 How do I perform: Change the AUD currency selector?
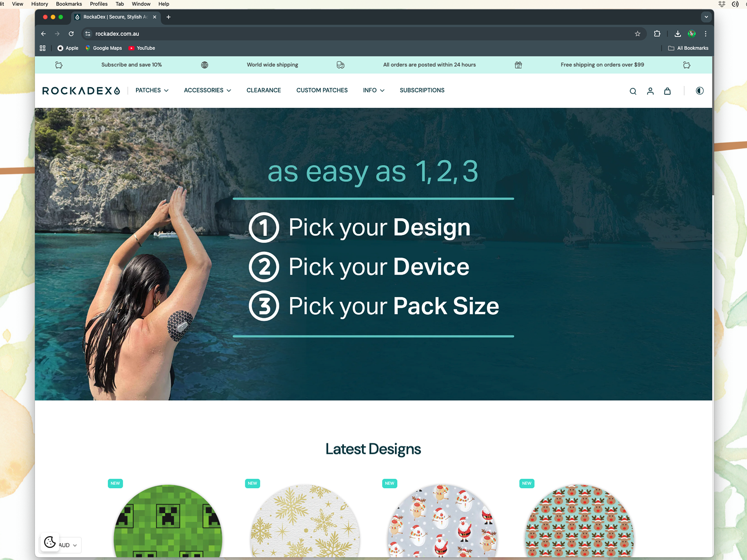(68, 545)
